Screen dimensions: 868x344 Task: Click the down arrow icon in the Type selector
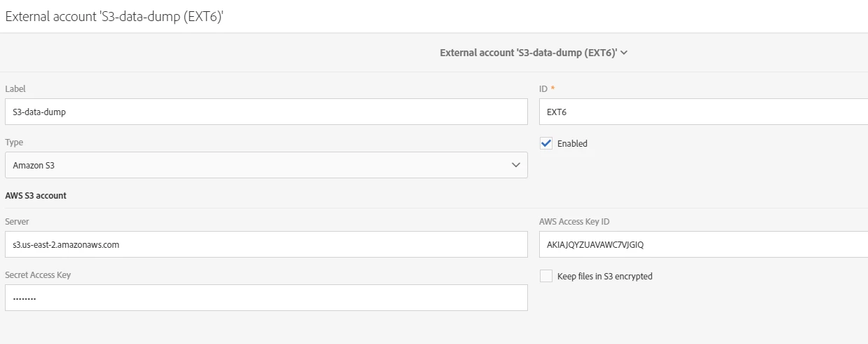(x=516, y=165)
